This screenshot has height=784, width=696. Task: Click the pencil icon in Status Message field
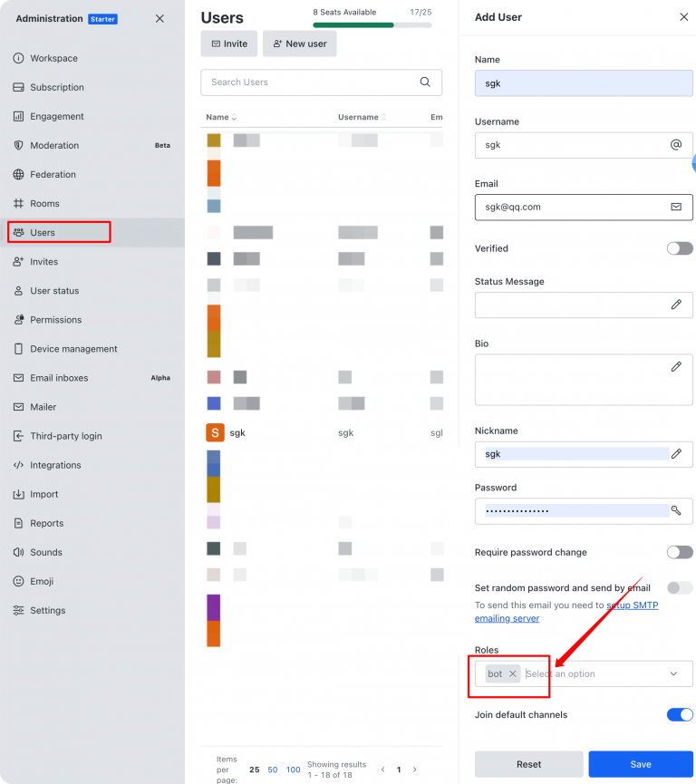(676, 305)
